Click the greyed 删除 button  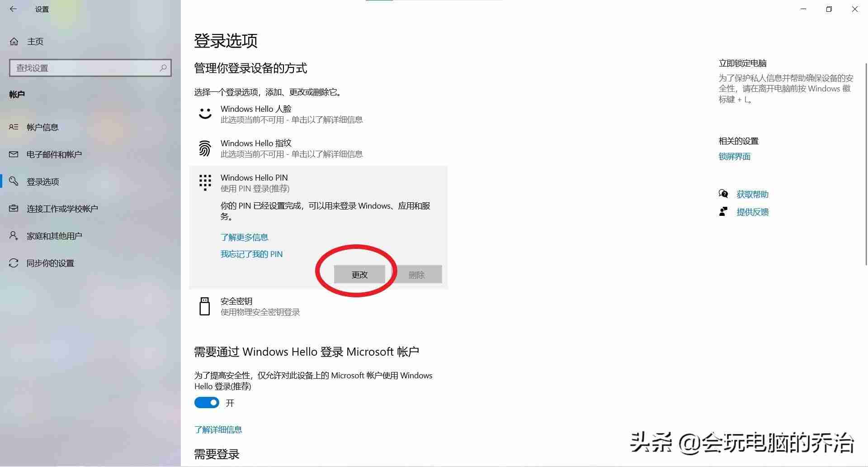coord(416,274)
